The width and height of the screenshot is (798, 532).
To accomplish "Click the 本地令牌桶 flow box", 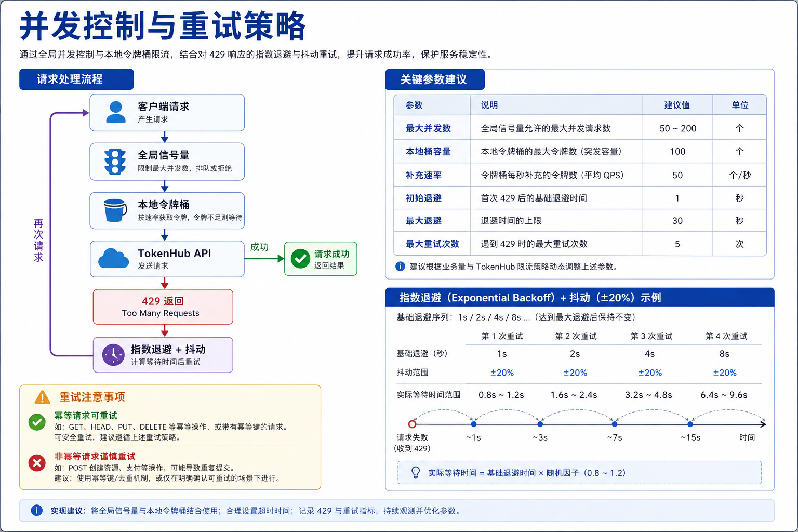I will (167, 210).
